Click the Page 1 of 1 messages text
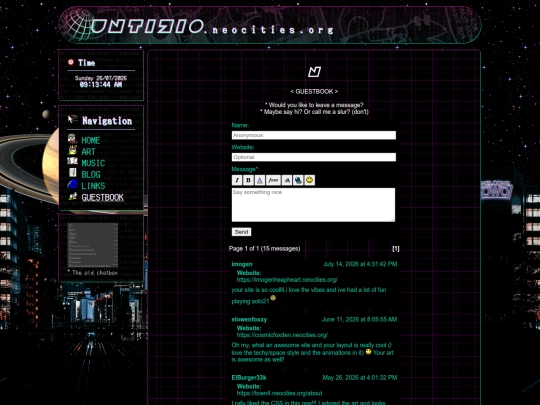Viewport: 540px width, 405px height. 264,249
